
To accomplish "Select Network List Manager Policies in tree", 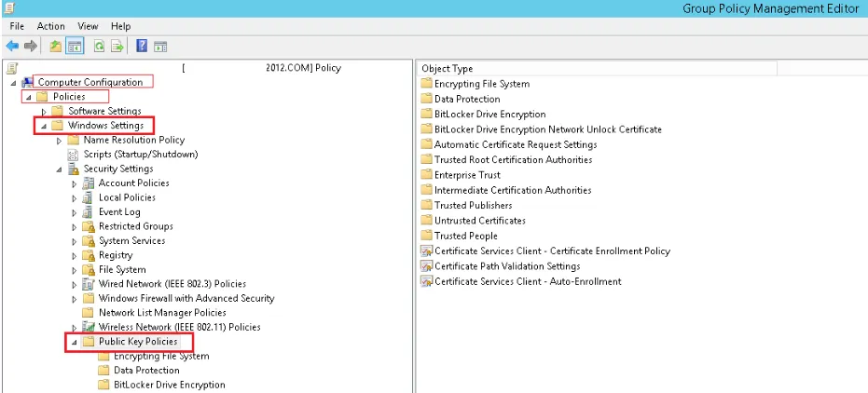I will coord(162,312).
